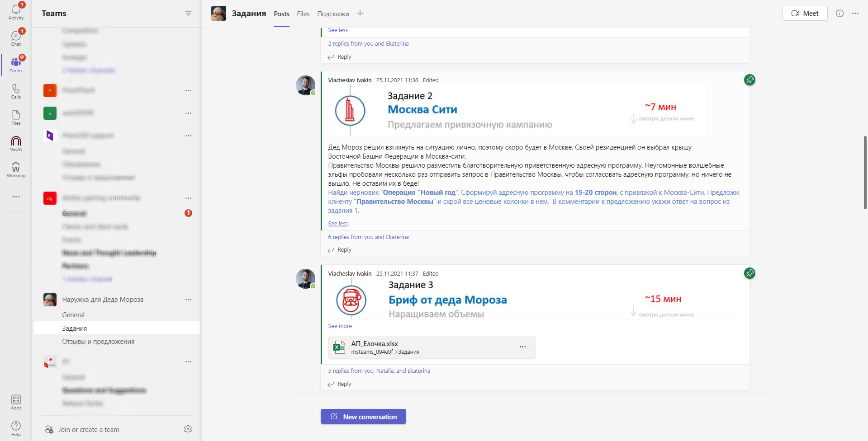This screenshot has height=441, width=868.
Task: Open the Calls section
Action: pos(16,91)
